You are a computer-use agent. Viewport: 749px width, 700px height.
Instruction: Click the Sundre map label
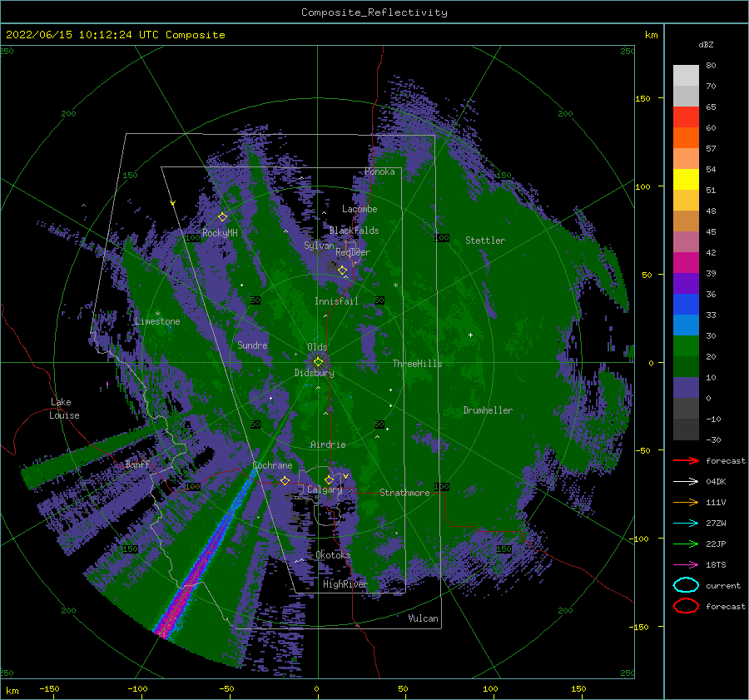click(252, 345)
